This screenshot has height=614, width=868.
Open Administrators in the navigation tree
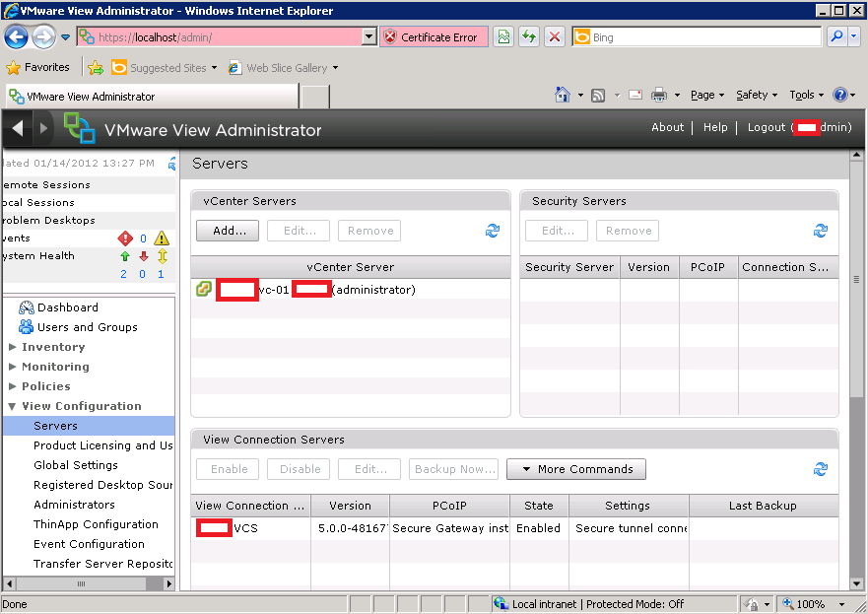click(x=74, y=505)
